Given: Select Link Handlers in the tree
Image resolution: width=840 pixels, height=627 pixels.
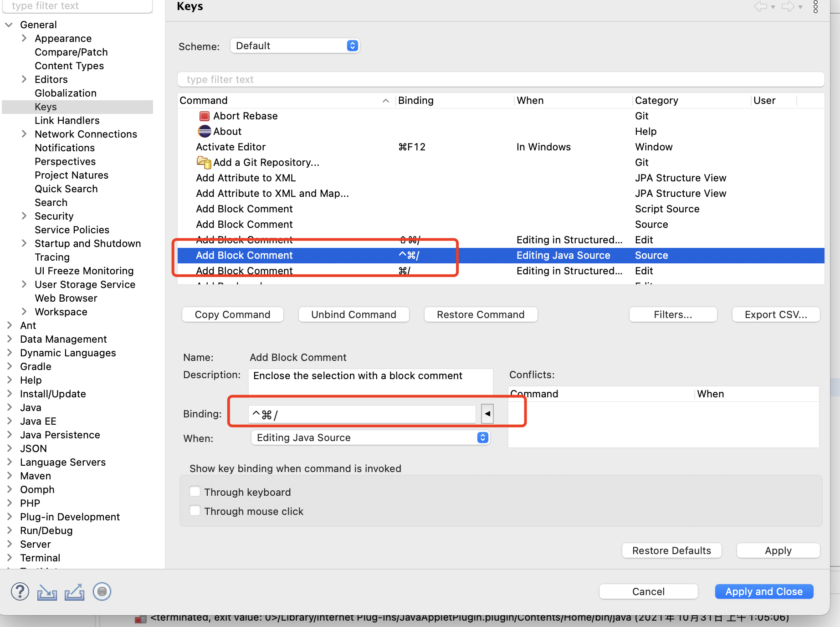Looking at the screenshot, I should (x=67, y=120).
